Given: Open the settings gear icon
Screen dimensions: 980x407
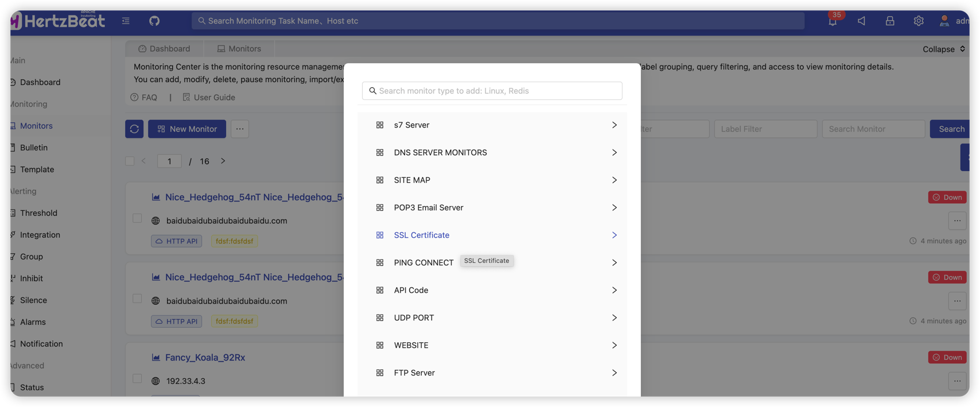Looking at the screenshot, I should point(918,21).
